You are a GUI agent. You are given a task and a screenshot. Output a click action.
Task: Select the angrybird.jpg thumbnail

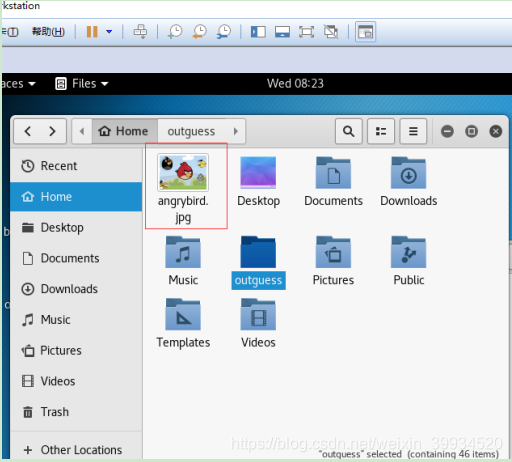tap(183, 173)
